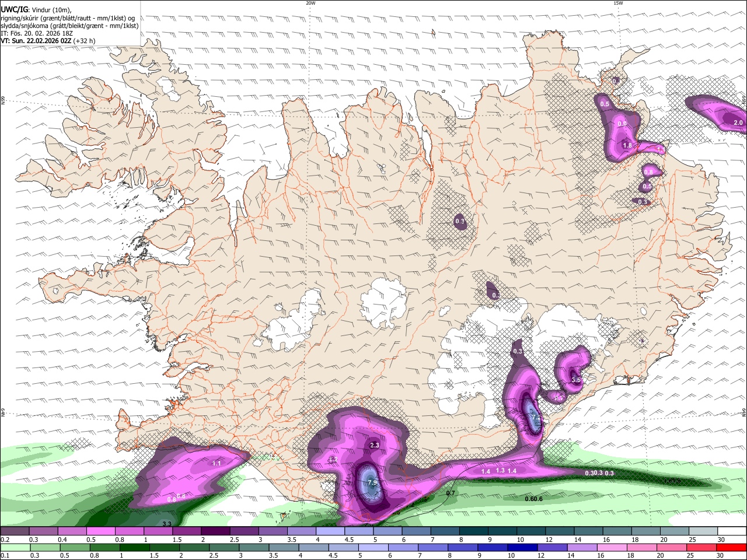Click the 0.4 label in the upper legend

point(62,540)
